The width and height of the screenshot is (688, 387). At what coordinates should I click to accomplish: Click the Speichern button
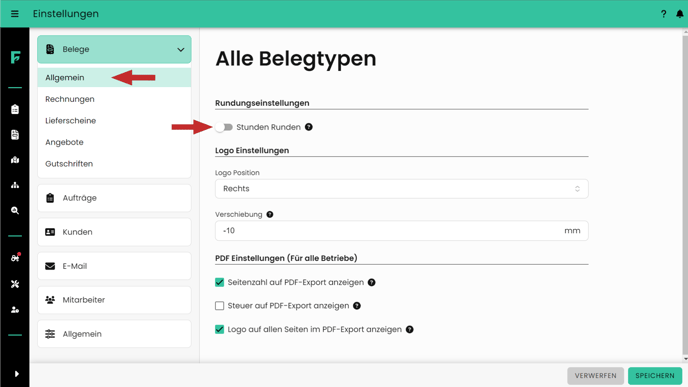coord(655,376)
